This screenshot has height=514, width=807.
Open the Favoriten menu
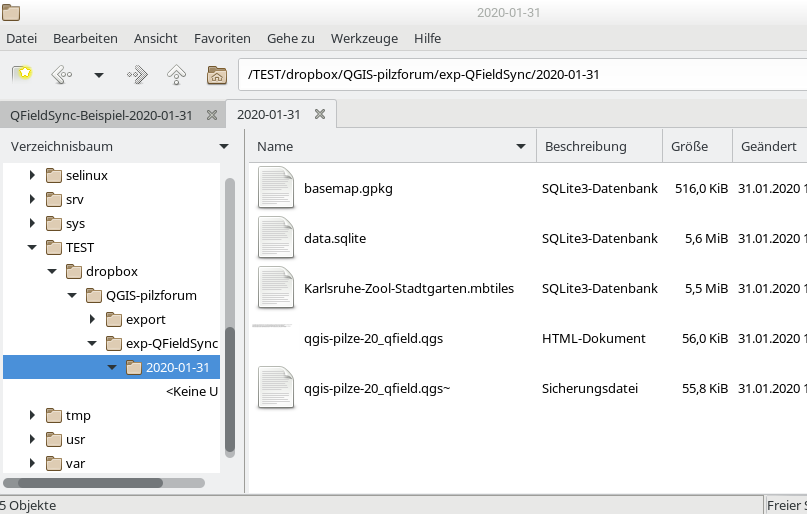coord(222,38)
